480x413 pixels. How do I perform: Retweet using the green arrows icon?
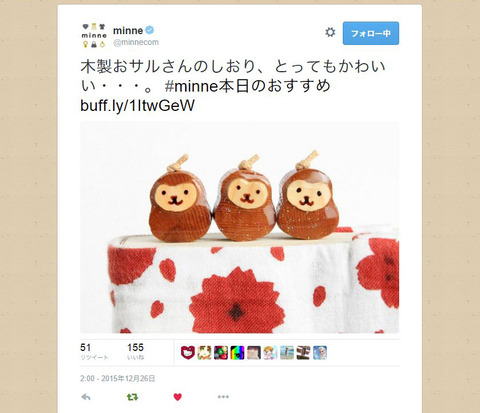(x=132, y=397)
